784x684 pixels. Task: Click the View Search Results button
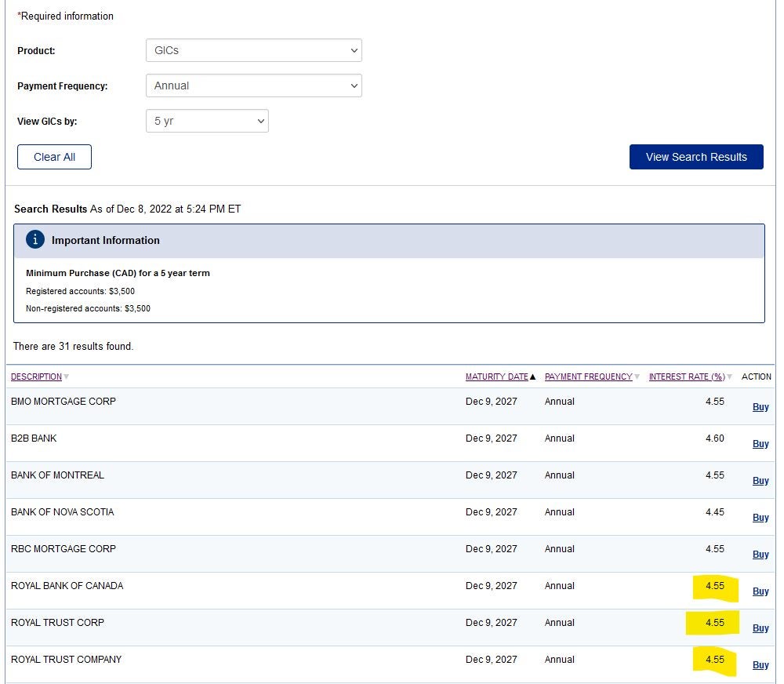[696, 157]
